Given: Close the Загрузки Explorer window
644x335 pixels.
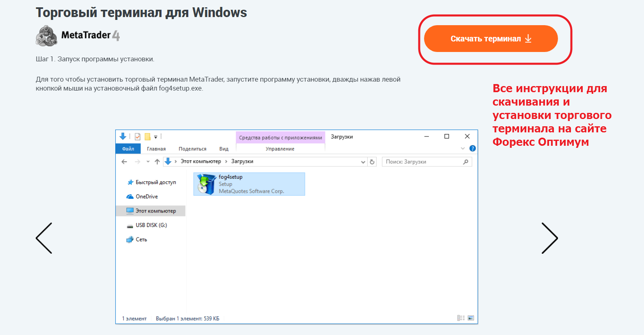Looking at the screenshot, I should coord(467,136).
